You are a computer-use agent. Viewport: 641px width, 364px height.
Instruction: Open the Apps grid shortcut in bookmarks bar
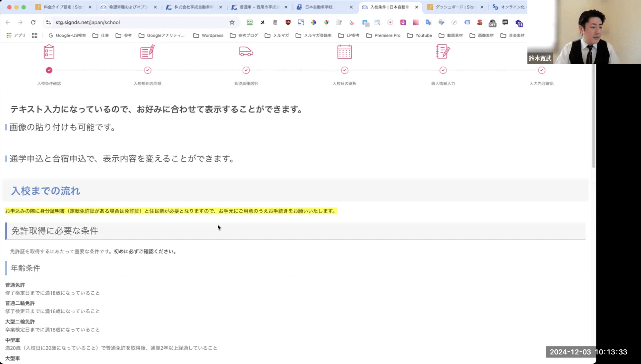[x=16, y=36]
